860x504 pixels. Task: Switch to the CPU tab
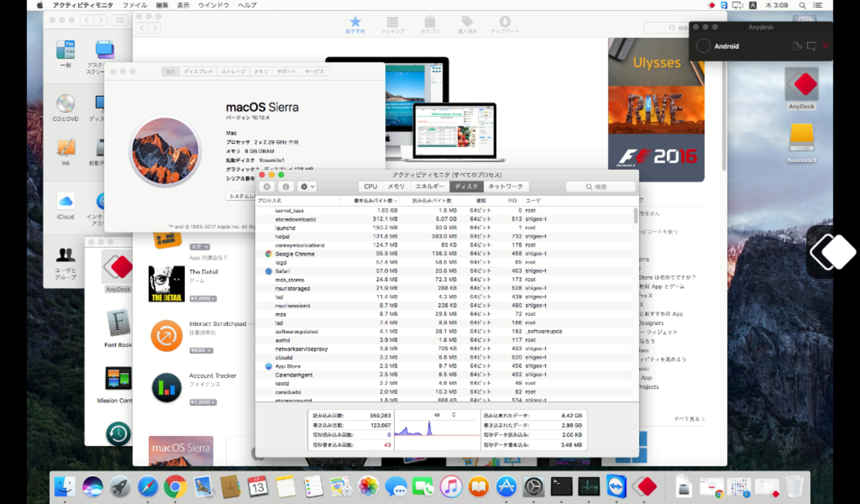tap(370, 187)
